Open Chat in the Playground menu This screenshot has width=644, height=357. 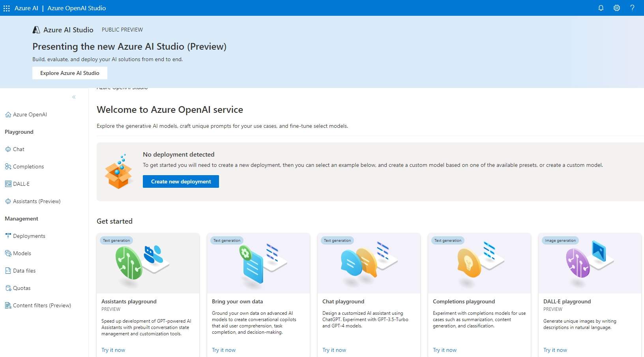point(19,149)
